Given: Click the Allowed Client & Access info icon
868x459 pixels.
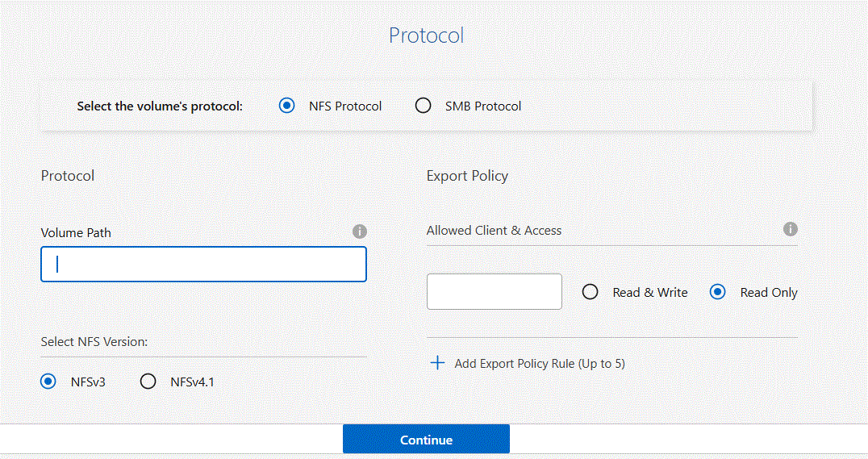Looking at the screenshot, I should pos(791,229).
